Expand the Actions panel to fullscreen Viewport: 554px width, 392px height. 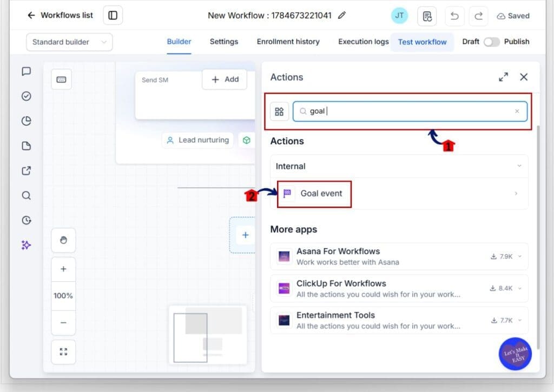[x=504, y=77]
